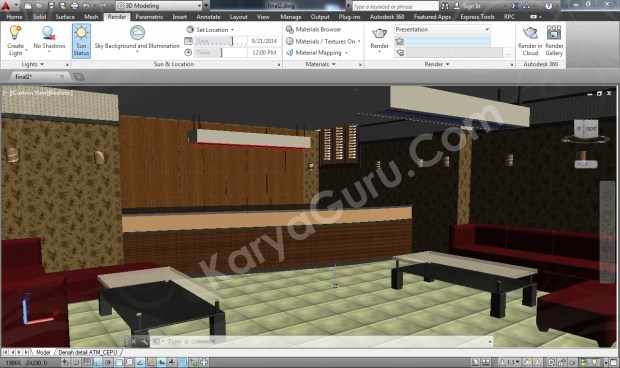The image size is (620, 368).
Task: Click the sun Date slider
Action: 220,41
